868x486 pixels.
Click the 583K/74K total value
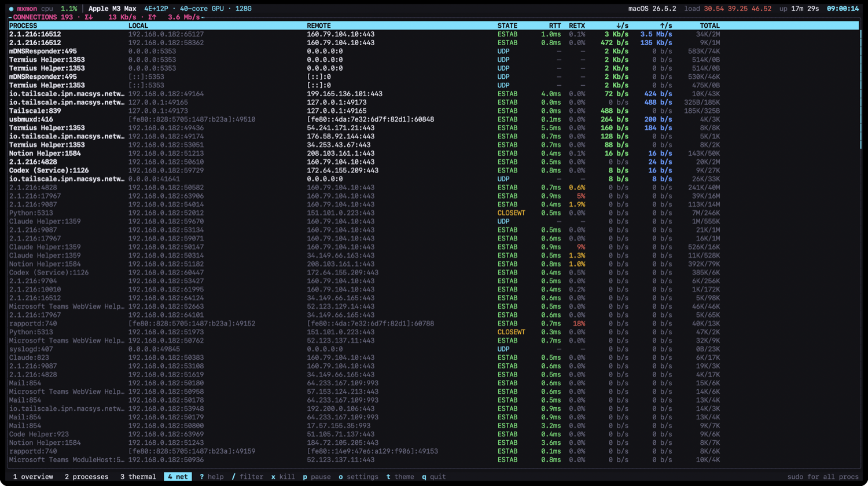(x=704, y=51)
